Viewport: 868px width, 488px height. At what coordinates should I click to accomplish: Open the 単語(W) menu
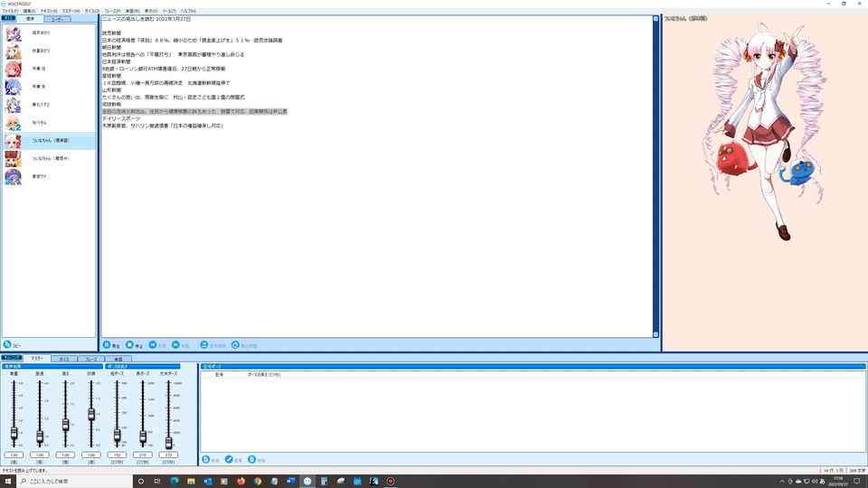coord(133,11)
